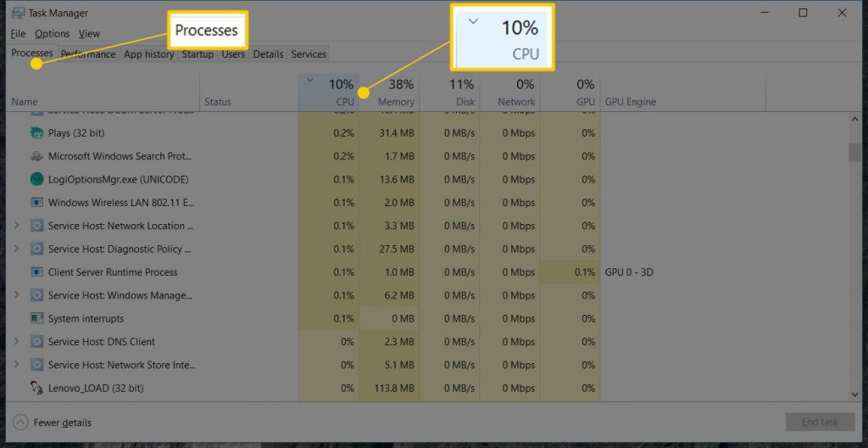Click the Client Server Runtime Process icon

[37, 272]
